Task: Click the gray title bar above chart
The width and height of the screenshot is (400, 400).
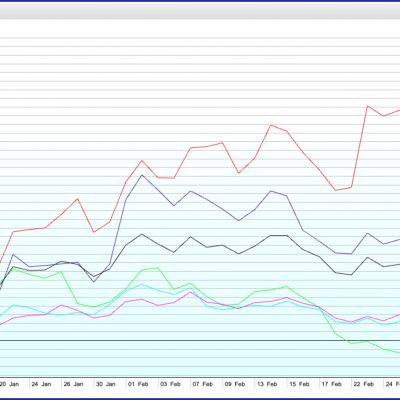Action: [x=200, y=10]
